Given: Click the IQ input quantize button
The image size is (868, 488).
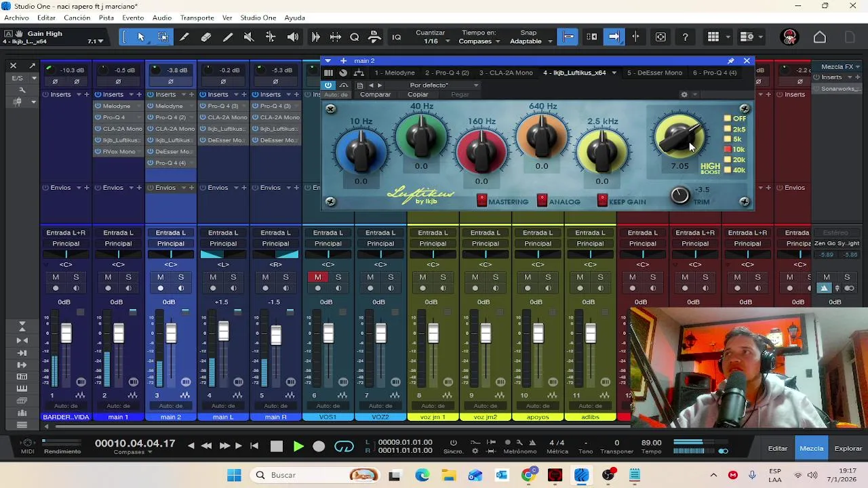Looking at the screenshot, I should pos(397,37).
